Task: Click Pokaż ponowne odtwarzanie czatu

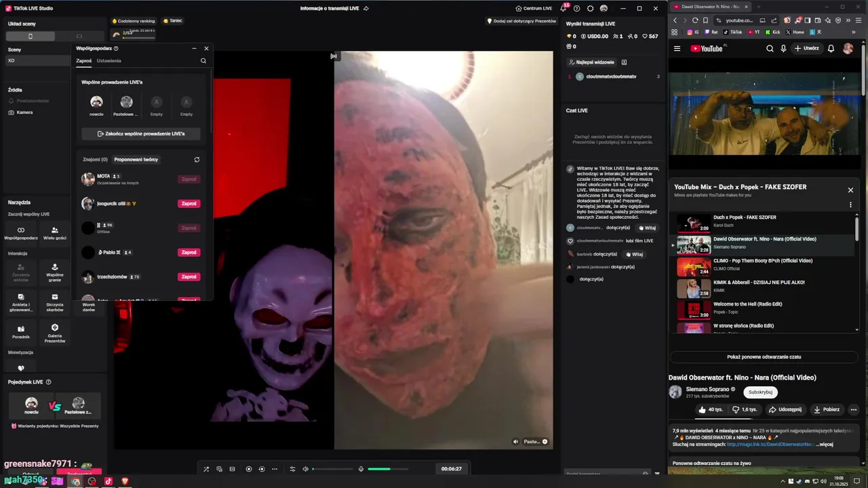Action: (x=764, y=357)
